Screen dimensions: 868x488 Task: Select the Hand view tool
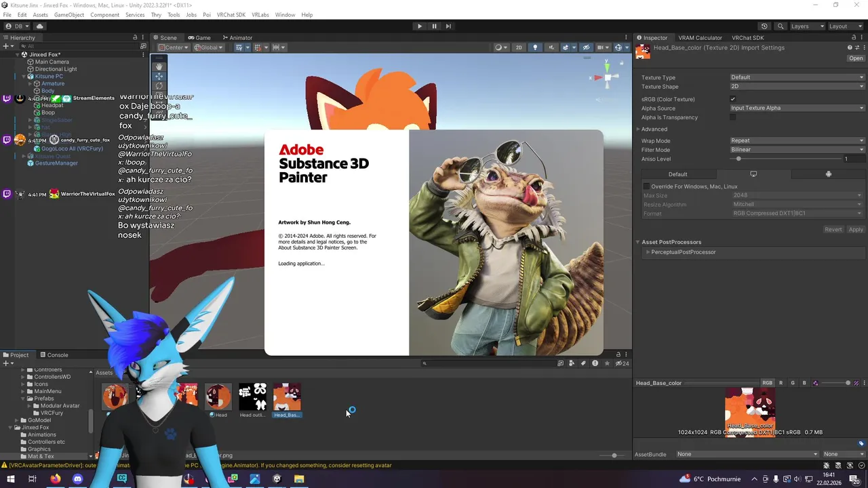[159, 66]
